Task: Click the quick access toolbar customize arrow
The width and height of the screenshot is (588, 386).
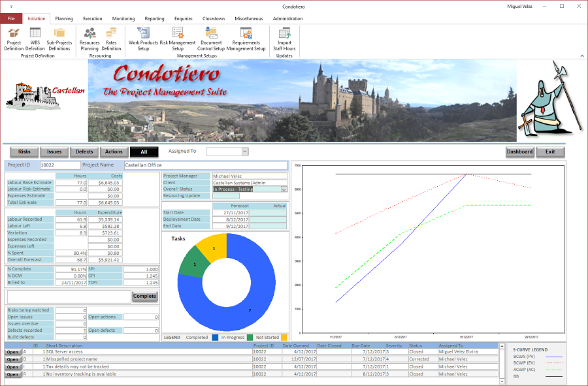Action: pyautogui.click(x=11, y=7)
